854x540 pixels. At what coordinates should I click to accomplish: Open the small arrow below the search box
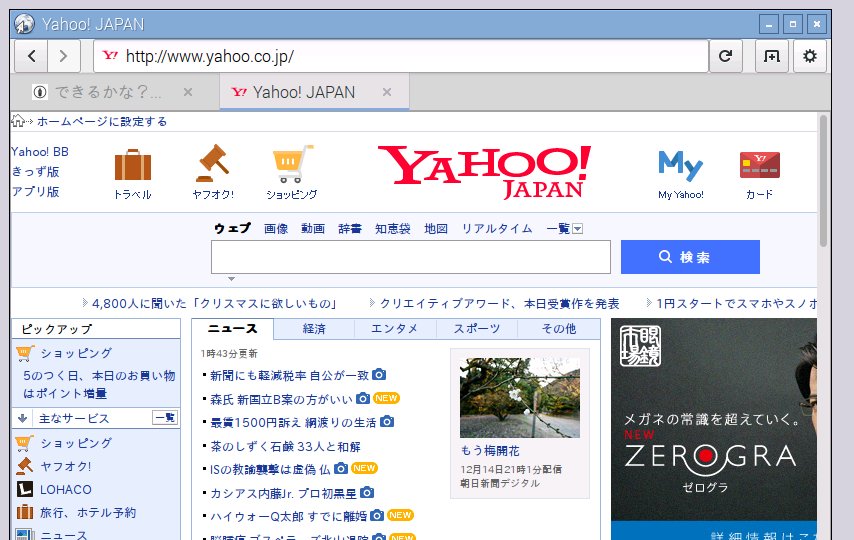(x=231, y=278)
